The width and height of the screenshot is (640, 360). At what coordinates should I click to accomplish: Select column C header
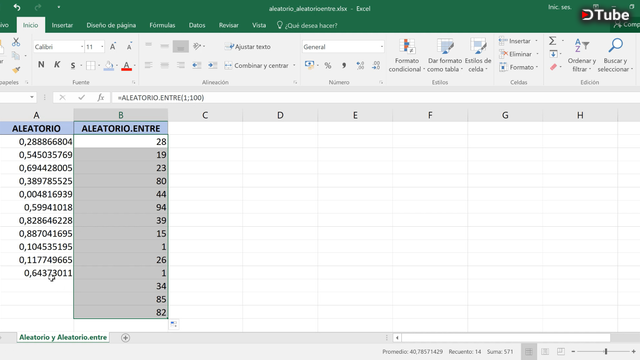205,115
